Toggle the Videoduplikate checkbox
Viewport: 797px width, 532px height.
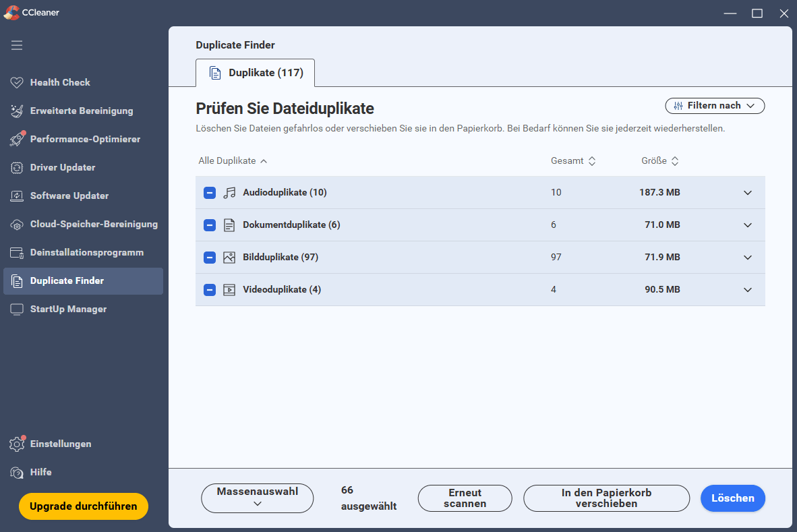[210, 290]
